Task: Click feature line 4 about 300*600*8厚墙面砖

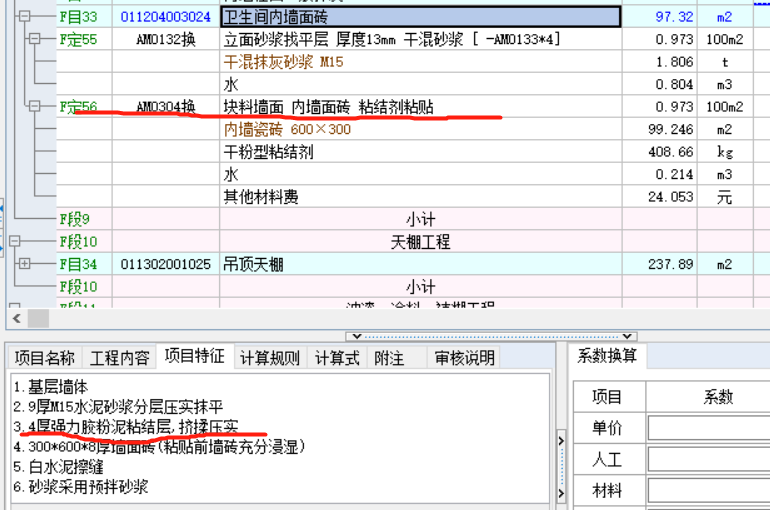Action: [x=159, y=447]
